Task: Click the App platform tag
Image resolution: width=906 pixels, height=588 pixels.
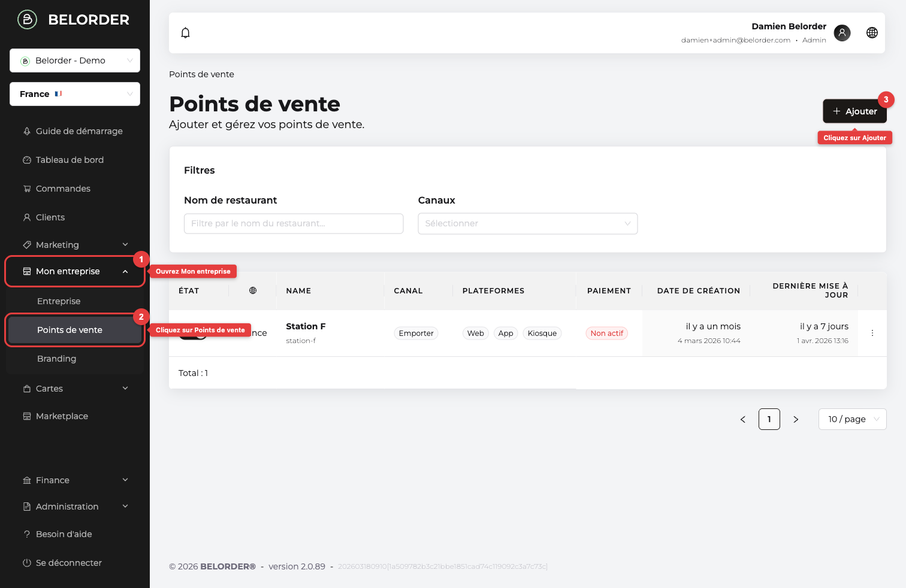Action: [506, 334]
